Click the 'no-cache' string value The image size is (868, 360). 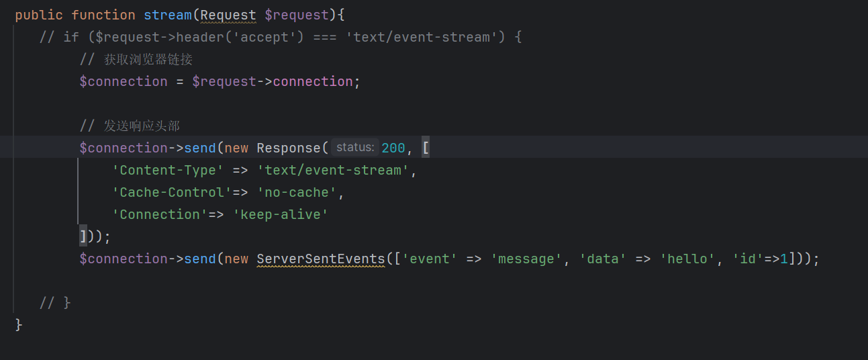[x=296, y=192]
